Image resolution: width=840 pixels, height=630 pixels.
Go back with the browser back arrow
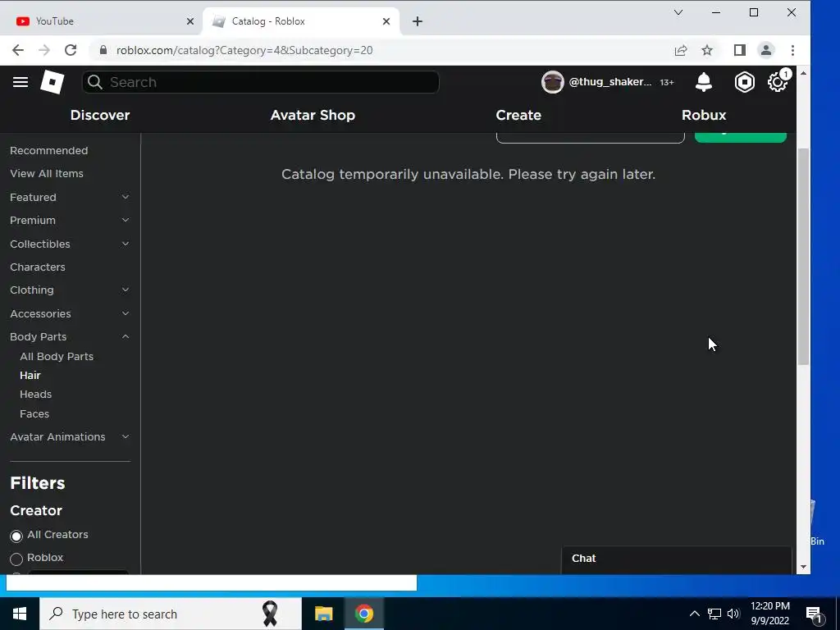point(18,50)
